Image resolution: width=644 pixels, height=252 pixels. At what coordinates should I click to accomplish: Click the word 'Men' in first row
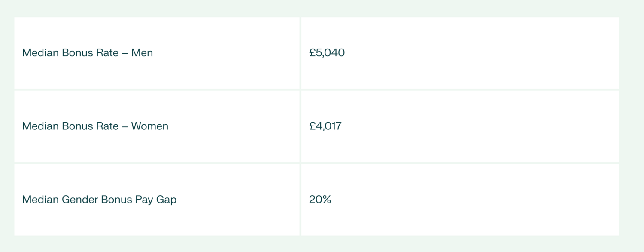(142, 53)
